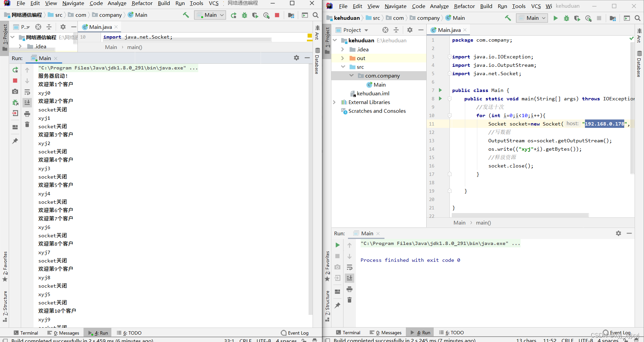Collapse kehuduan root project node
The height and width of the screenshot is (342, 644).
[335, 41]
